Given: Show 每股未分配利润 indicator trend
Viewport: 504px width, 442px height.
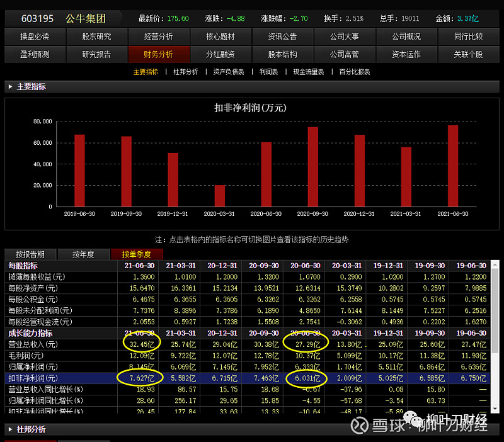Looking at the screenshot, I should click(x=40, y=310).
